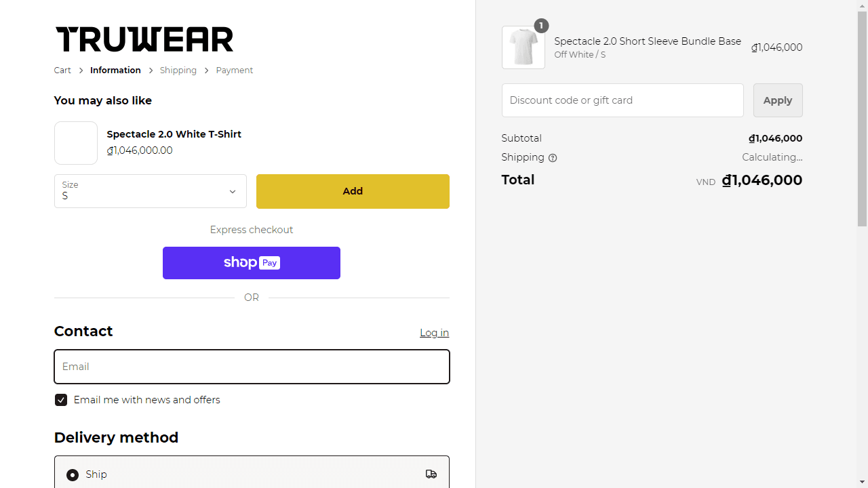Screen dimensions: 868x488
Task: Click the You may also like heading
Action: coord(103,100)
